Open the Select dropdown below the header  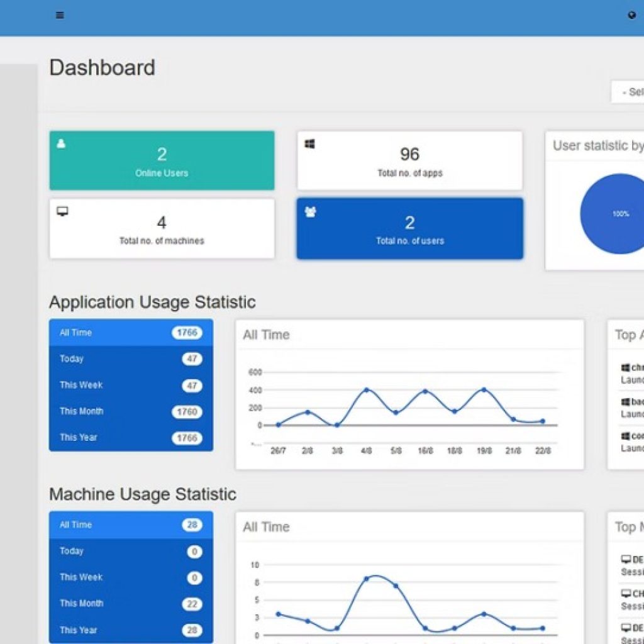pyautogui.click(x=628, y=92)
